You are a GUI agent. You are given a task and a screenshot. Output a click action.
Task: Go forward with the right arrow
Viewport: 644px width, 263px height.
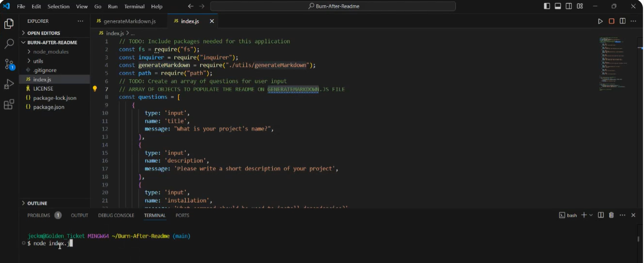point(202,6)
